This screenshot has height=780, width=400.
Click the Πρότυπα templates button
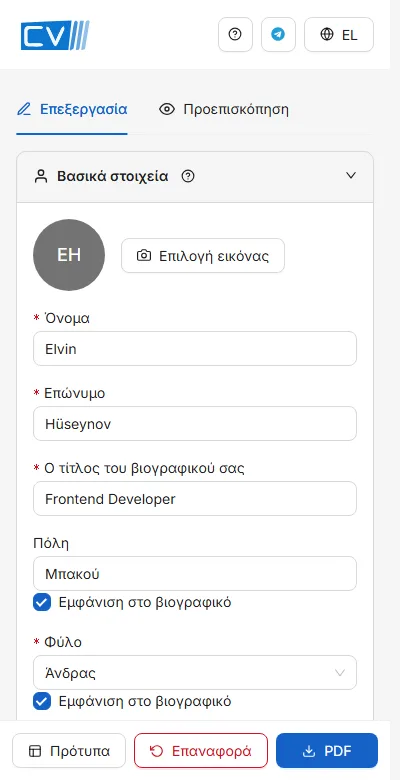point(69,751)
